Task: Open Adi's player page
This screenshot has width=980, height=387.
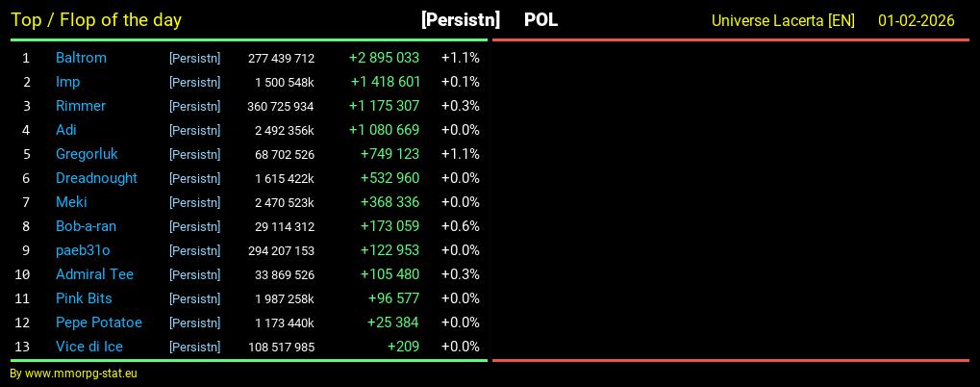Action: pos(65,130)
